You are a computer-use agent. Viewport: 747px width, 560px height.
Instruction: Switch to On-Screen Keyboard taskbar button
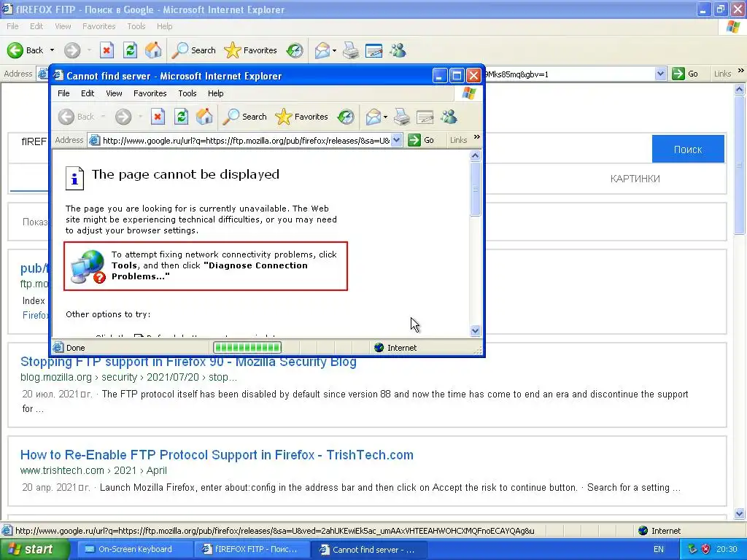(x=134, y=550)
